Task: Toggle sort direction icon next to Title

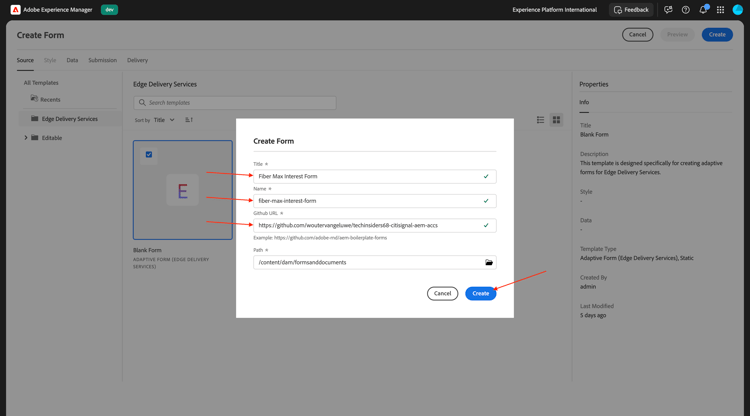Action: [189, 120]
